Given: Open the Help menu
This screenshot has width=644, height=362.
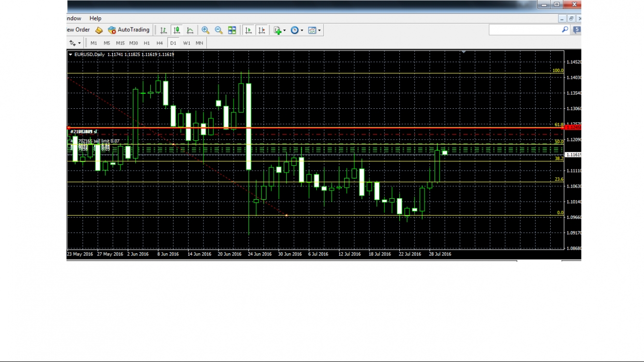Looking at the screenshot, I should click(x=95, y=18).
